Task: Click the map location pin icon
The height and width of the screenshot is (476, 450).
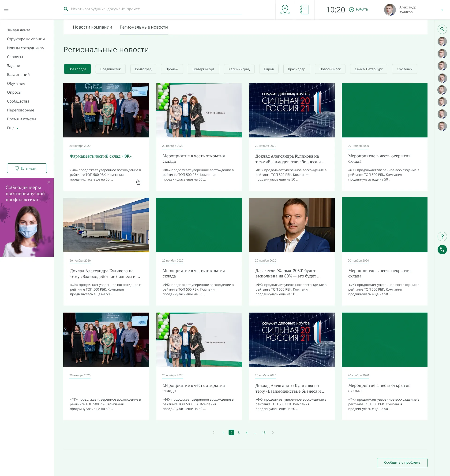Action: pyautogui.click(x=285, y=10)
